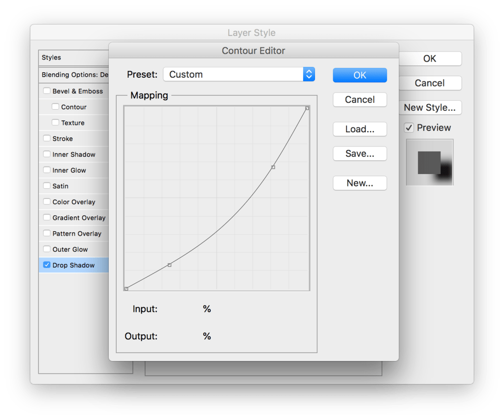The height and width of the screenshot is (420, 504).
Task: Disable the Drop Shadow effect
Action: pos(47,265)
